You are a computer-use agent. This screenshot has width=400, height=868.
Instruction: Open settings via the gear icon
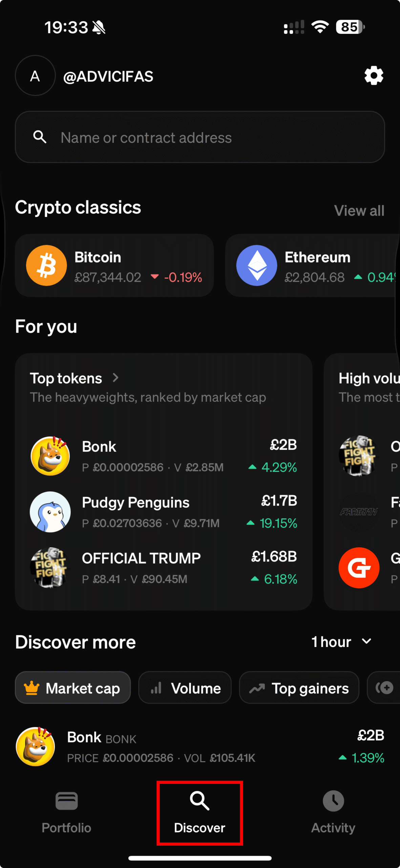click(374, 76)
